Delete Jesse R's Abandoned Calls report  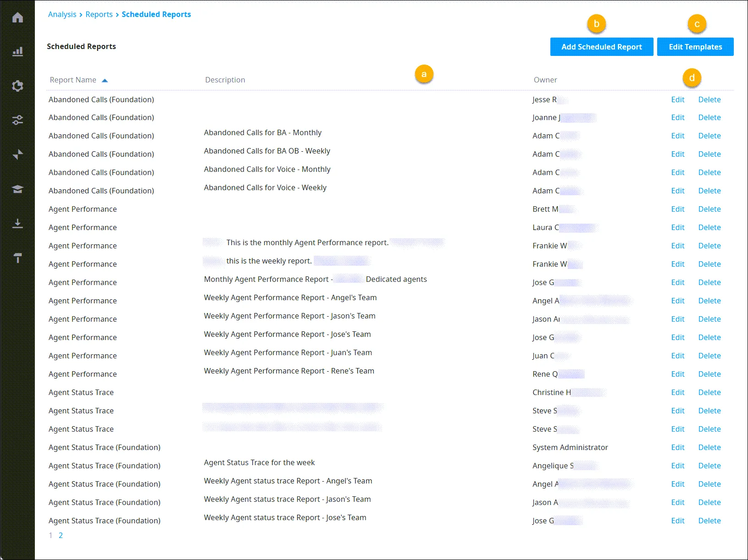tap(709, 99)
